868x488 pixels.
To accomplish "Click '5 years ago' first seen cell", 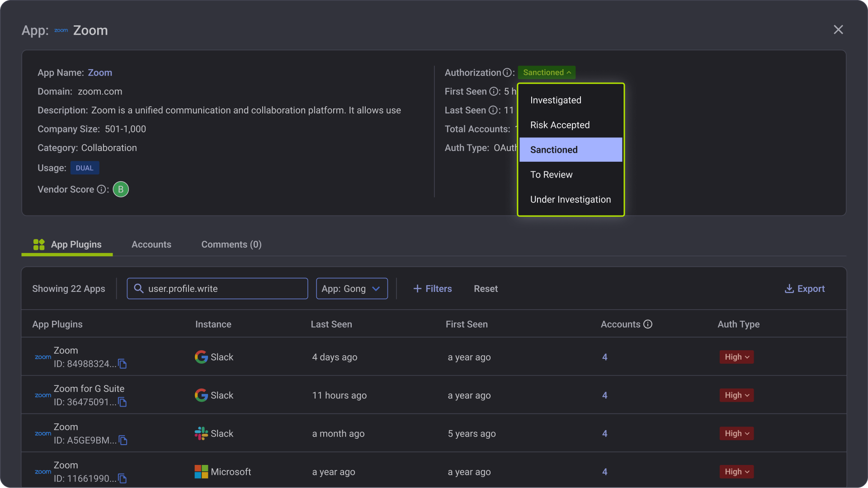I will point(472,433).
